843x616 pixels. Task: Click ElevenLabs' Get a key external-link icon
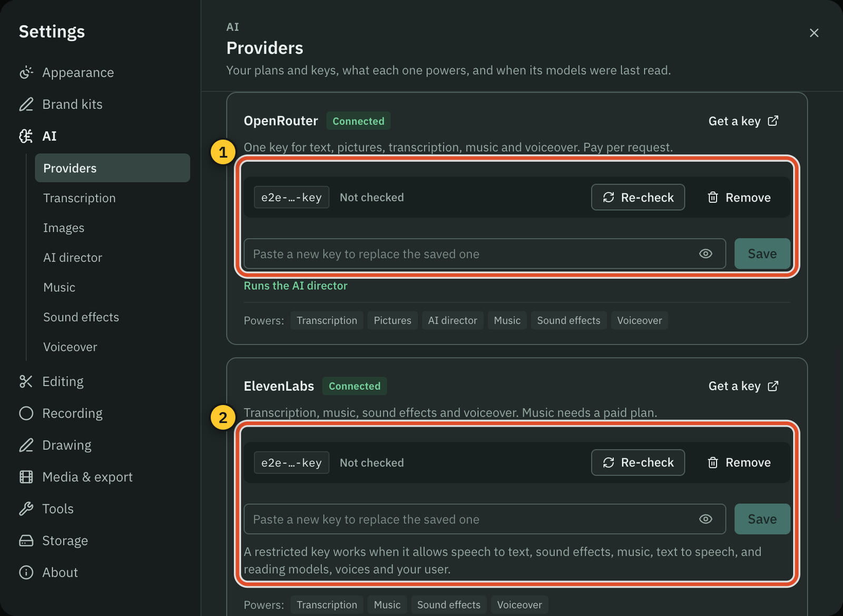[x=773, y=386]
